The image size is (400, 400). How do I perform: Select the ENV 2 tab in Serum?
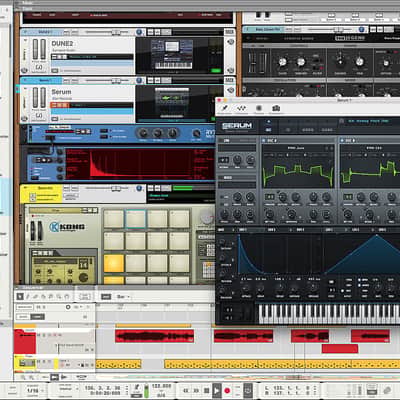[x=271, y=230]
